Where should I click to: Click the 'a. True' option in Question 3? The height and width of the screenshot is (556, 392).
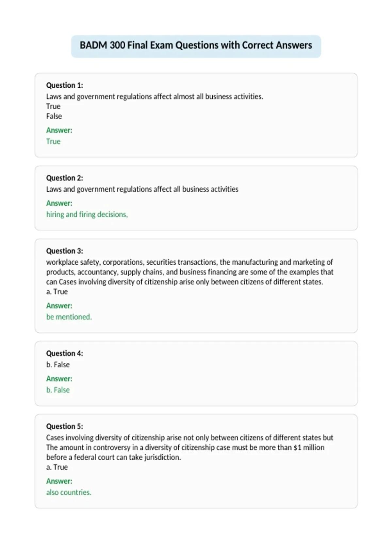click(x=57, y=292)
